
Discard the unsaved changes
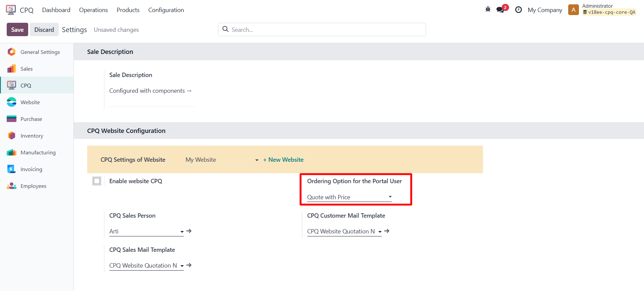click(x=44, y=29)
